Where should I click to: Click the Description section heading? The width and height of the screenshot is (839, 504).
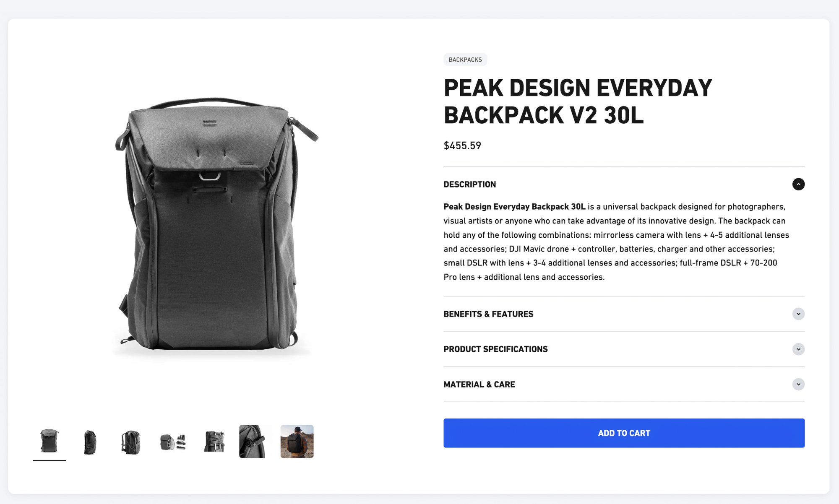point(469,184)
